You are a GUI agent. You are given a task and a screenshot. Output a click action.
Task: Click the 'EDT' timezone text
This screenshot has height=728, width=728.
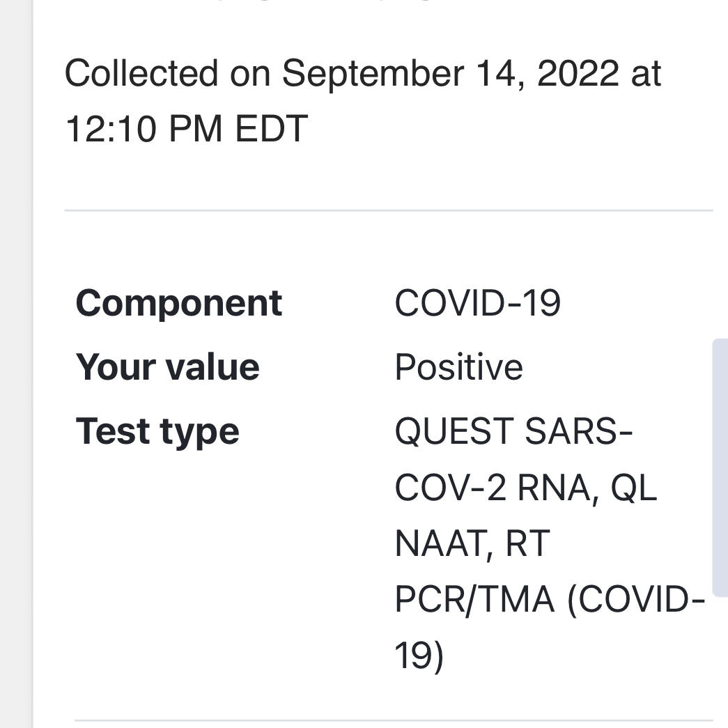(272, 129)
